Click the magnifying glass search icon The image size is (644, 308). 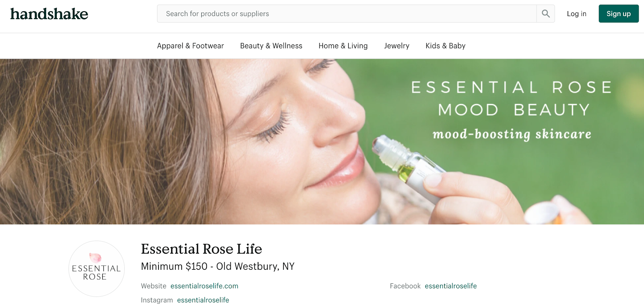pos(545,14)
